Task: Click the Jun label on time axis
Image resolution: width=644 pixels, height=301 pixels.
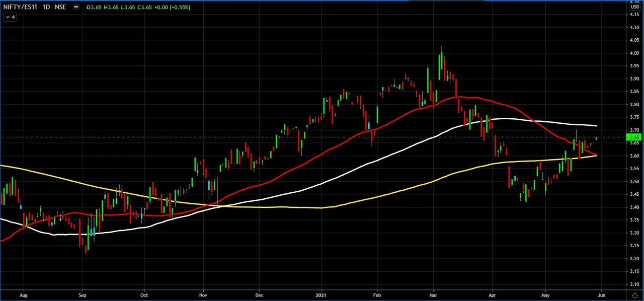Action: 602,295
